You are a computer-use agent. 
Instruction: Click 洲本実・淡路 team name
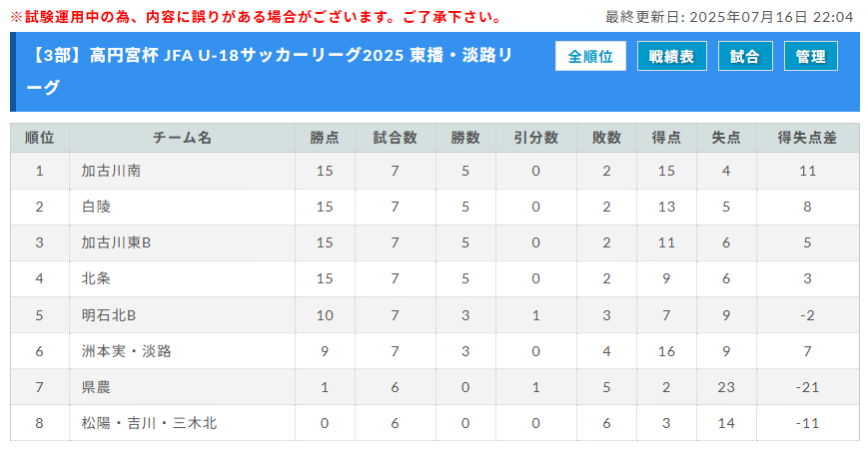[126, 351]
